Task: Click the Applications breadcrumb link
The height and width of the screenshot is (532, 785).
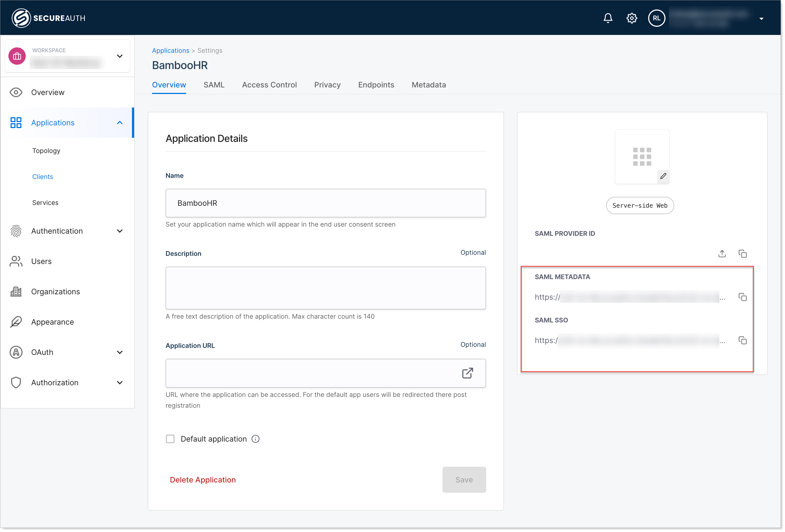Action: (171, 50)
